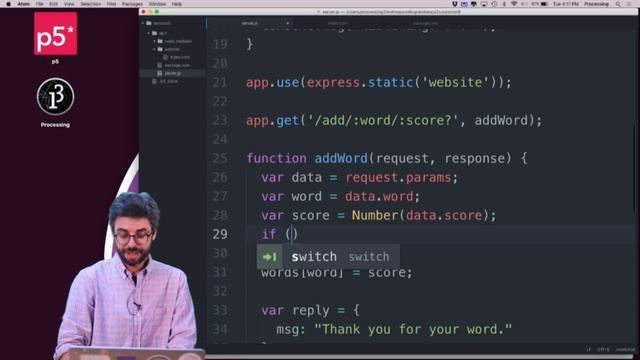Click 'reply' variable on line 33
Image resolution: width=640 pixels, height=360 pixels.
tap(311, 311)
